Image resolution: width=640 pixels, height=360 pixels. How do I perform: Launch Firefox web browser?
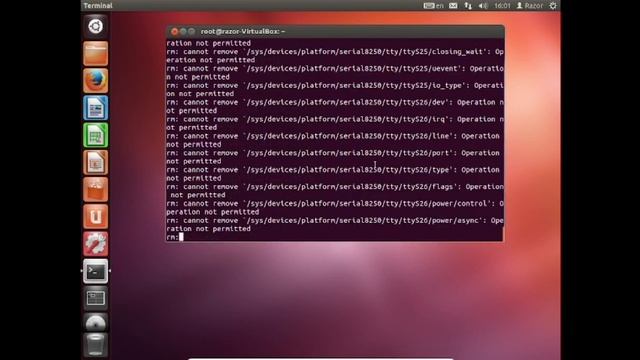pos(96,81)
